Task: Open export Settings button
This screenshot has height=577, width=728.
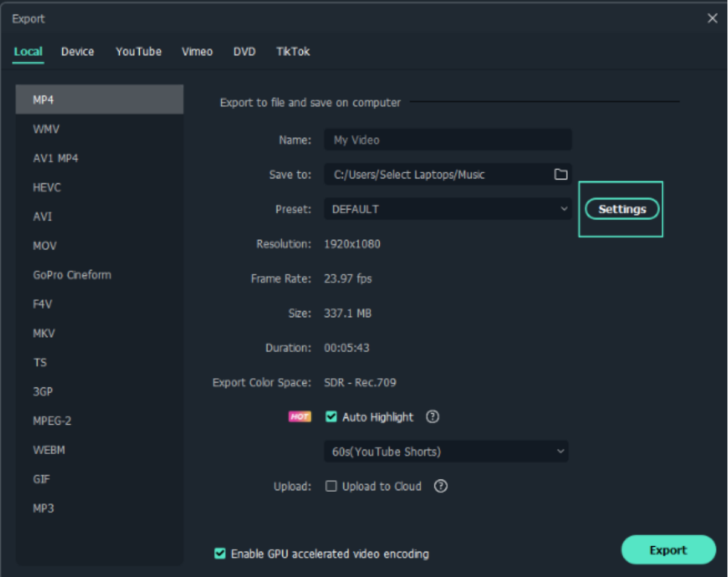Action: pyautogui.click(x=622, y=209)
